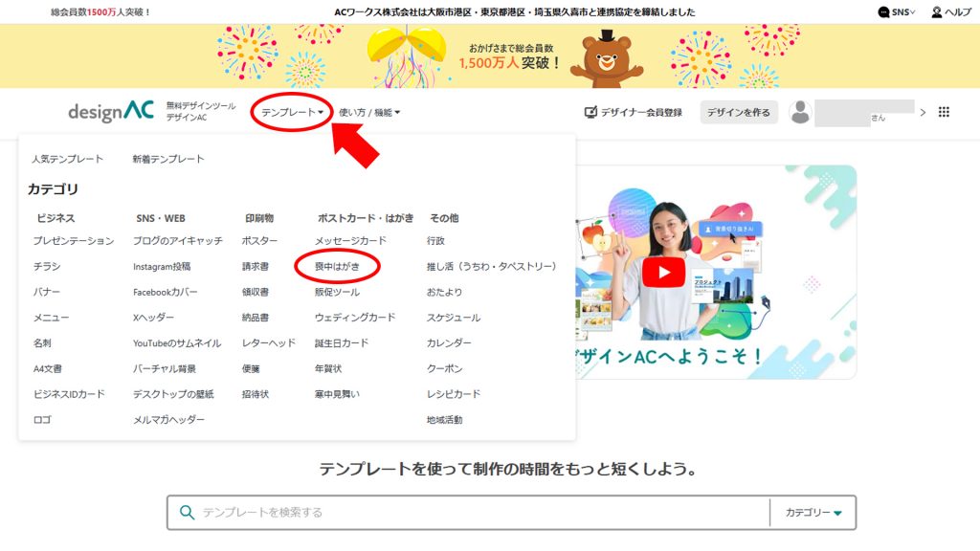Image resolution: width=980 pixels, height=551 pixels.
Task: Play the welcome YouTube video
Action: pos(663,273)
